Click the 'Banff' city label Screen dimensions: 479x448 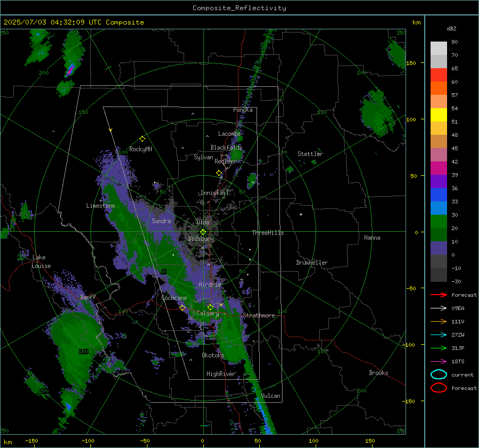[x=88, y=297]
